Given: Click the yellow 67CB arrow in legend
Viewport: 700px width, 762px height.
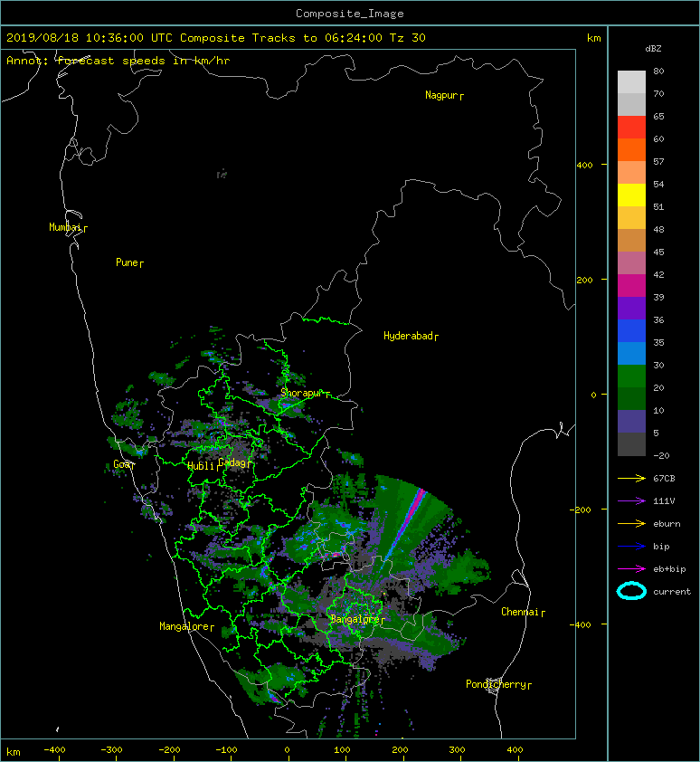Looking at the screenshot, I should 631,479.
